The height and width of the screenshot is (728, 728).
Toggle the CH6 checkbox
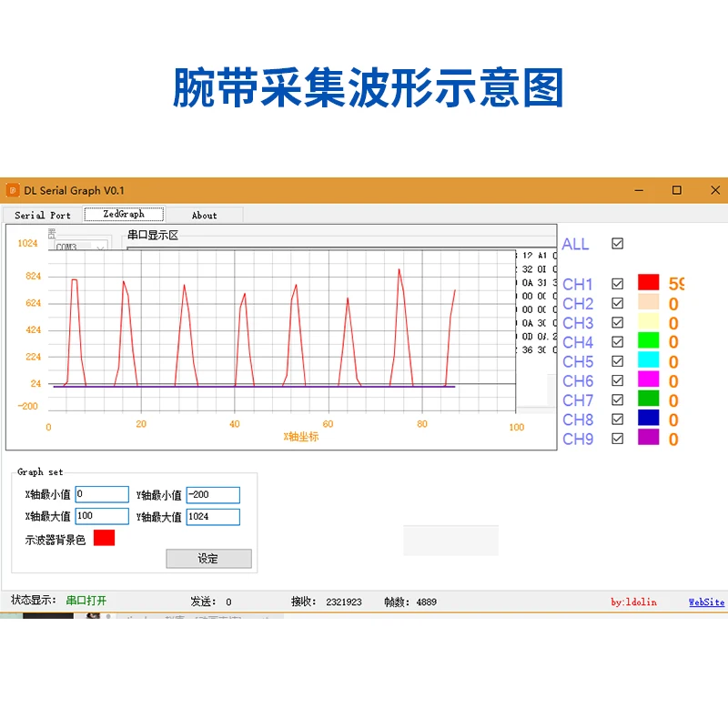618,380
